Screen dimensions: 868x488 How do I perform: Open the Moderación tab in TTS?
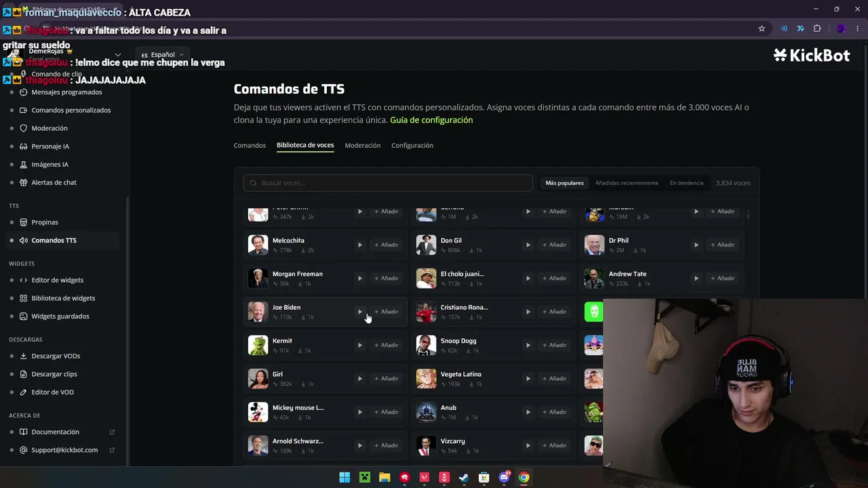[x=362, y=145]
